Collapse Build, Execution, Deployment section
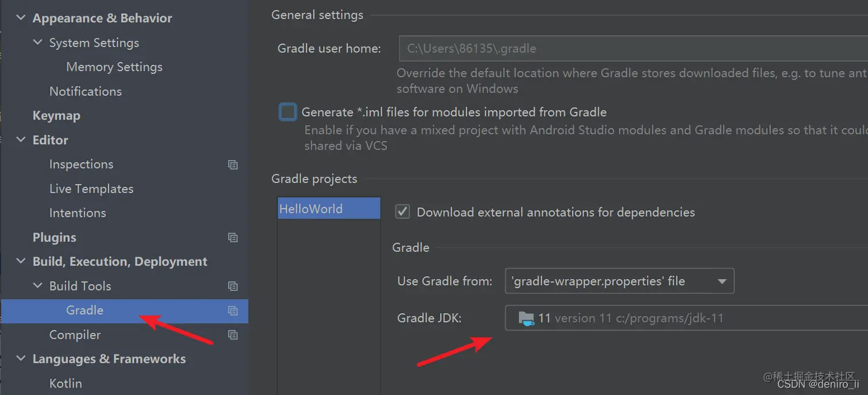The height and width of the screenshot is (395, 868). point(21,261)
